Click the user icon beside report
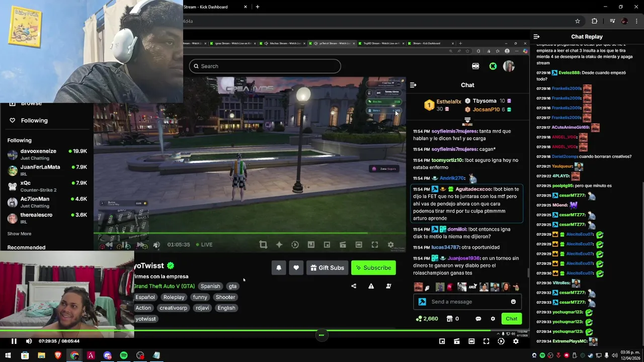 point(388,286)
